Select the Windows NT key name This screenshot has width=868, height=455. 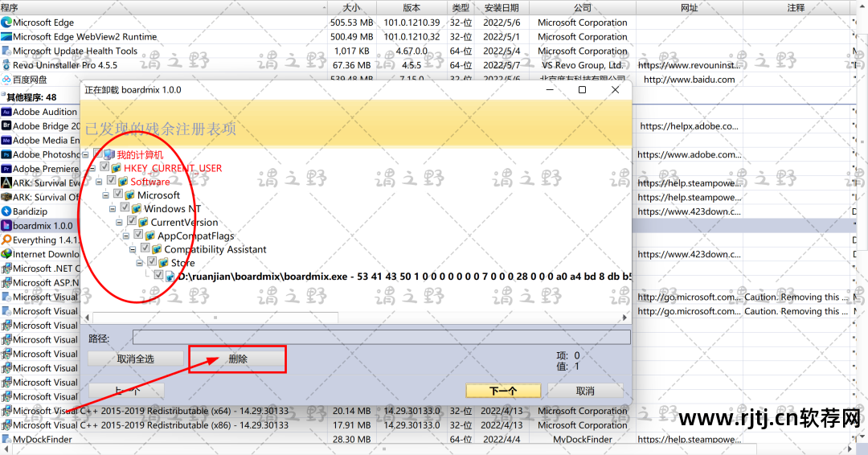click(172, 209)
